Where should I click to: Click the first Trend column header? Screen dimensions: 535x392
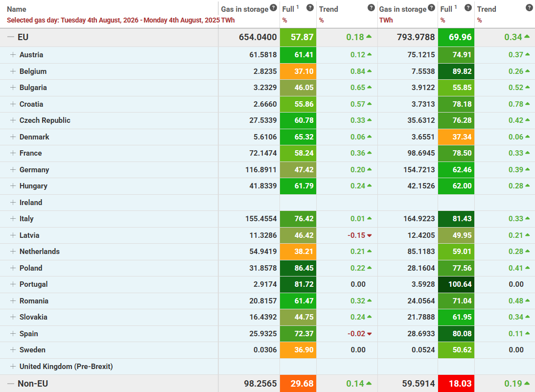coord(328,9)
